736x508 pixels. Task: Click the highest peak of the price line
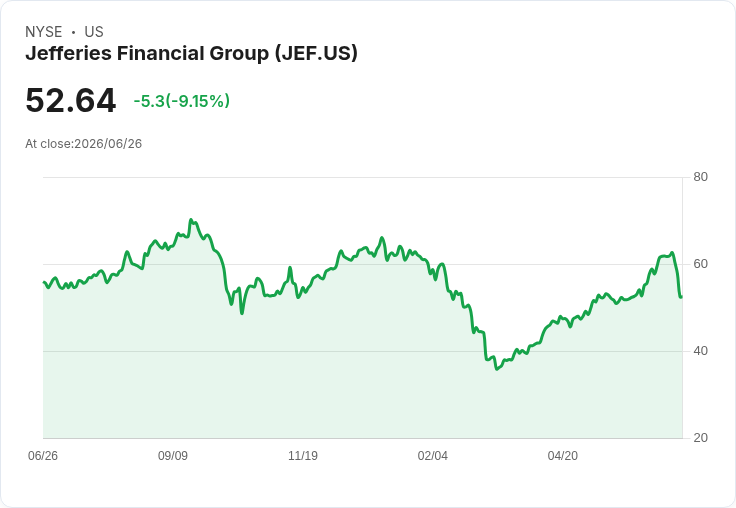(191, 219)
